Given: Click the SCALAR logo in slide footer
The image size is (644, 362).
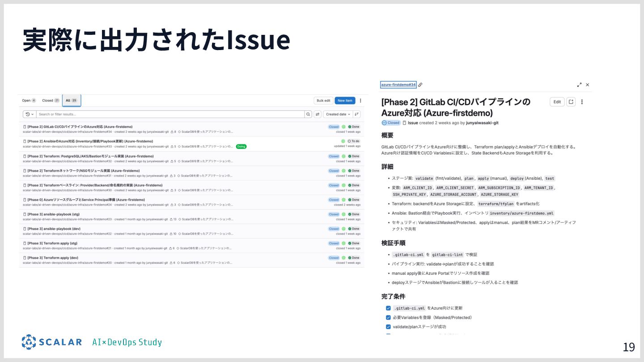Looking at the screenshot, I should [x=51, y=342].
